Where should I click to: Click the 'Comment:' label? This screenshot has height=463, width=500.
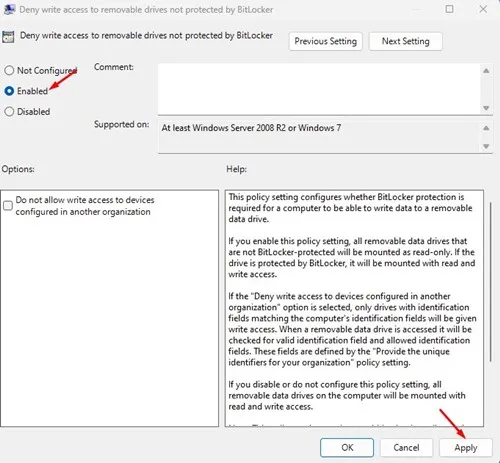click(114, 67)
